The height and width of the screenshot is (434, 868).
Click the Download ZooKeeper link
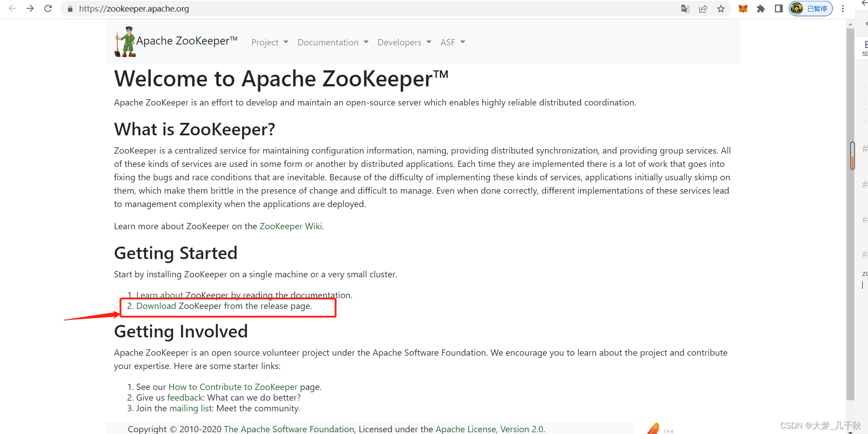pyautogui.click(x=156, y=306)
